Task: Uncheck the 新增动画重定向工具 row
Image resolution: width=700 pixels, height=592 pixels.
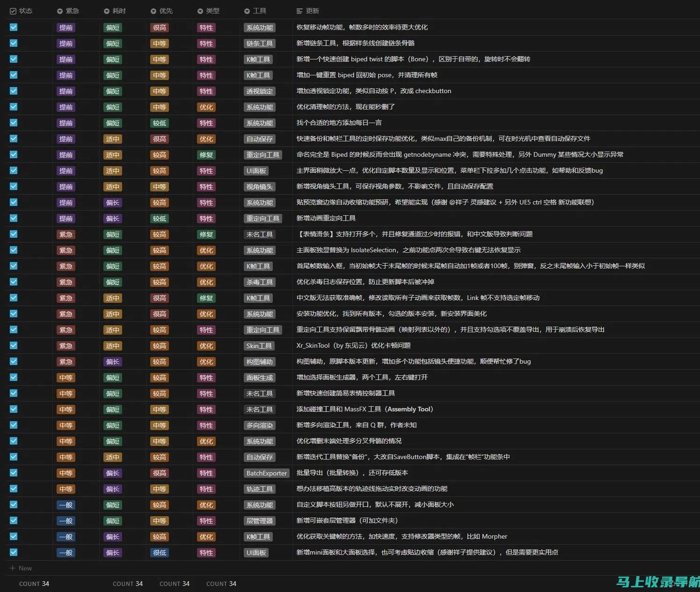Action: tap(14, 218)
